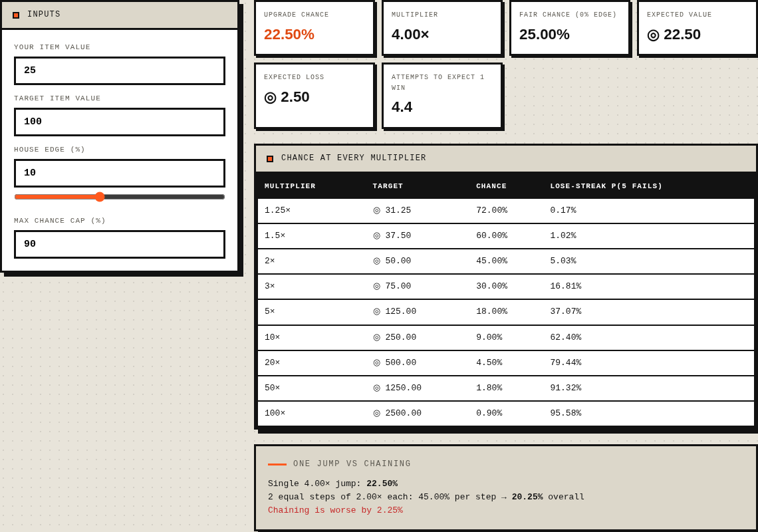Click the 30.00% chance cell
The height and width of the screenshot is (532, 758).
pyautogui.click(x=491, y=287)
